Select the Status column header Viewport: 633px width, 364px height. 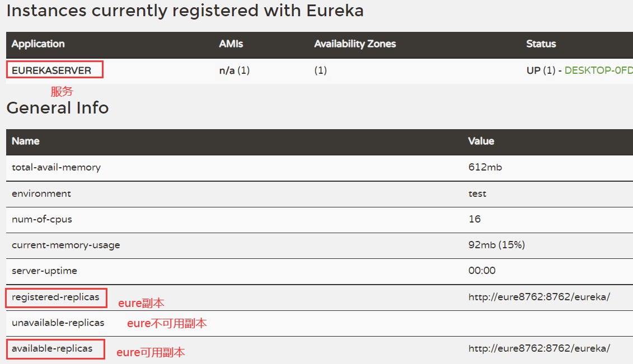[x=541, y=44]
